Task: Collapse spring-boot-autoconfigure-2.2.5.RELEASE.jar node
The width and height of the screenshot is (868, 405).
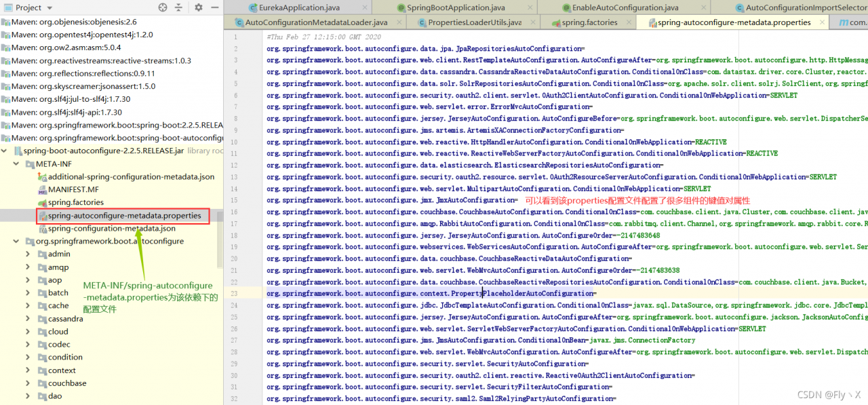Action: point(5,151)
